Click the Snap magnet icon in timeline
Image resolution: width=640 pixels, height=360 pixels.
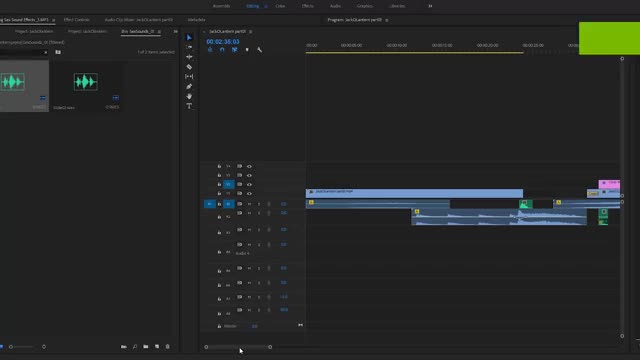222,50
